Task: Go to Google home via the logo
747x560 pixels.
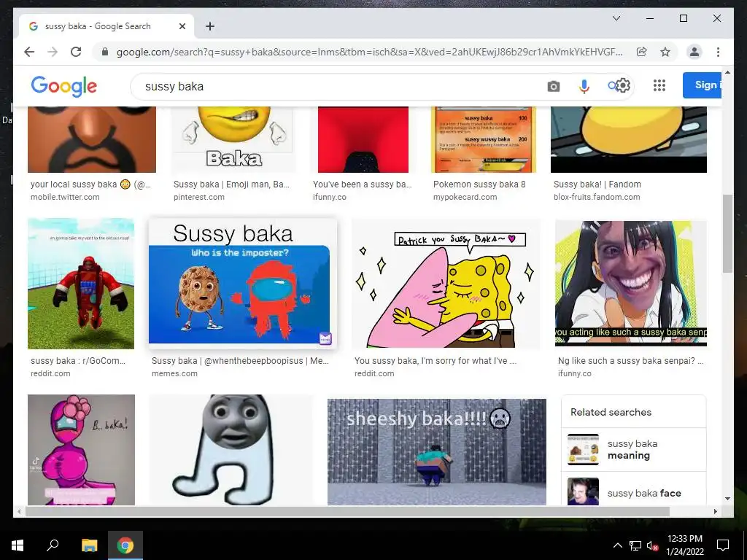Action: (x=64, y=86)
